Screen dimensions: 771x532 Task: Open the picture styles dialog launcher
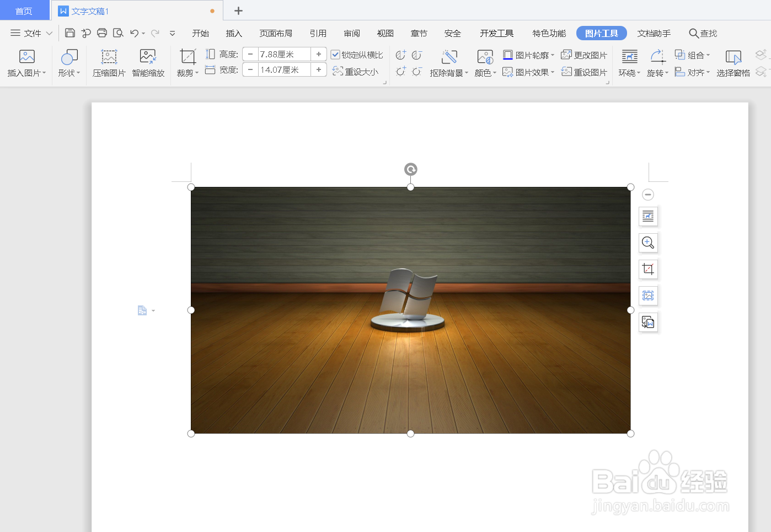(607, 82)
